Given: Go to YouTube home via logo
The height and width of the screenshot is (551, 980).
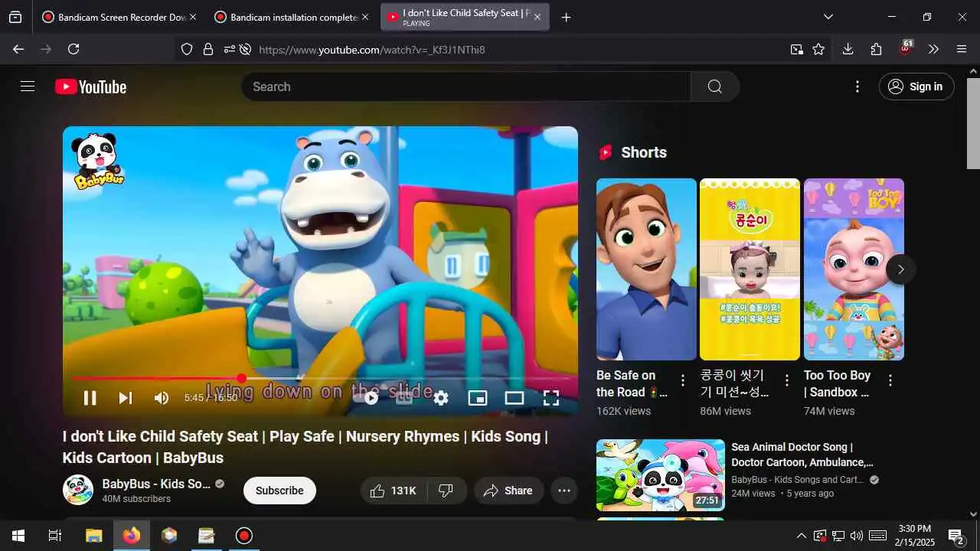Looking at the screenshot, I should tap(90, 86).
